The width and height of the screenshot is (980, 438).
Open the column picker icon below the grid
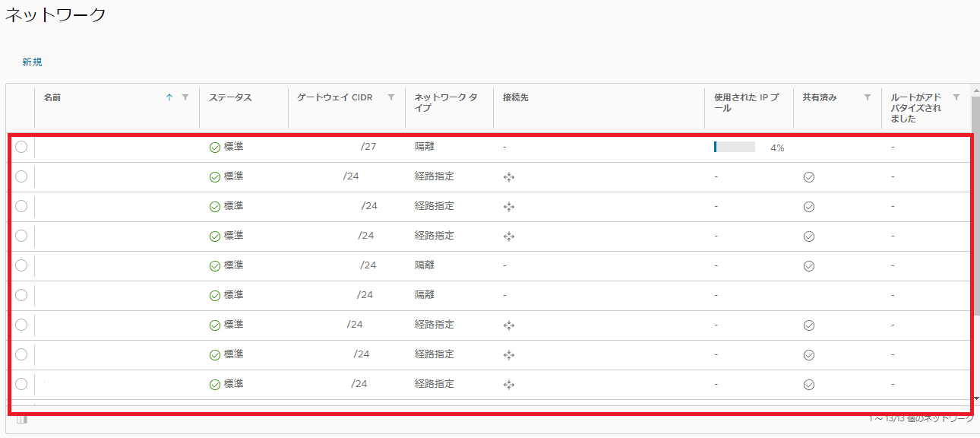(x=21, y=419)
